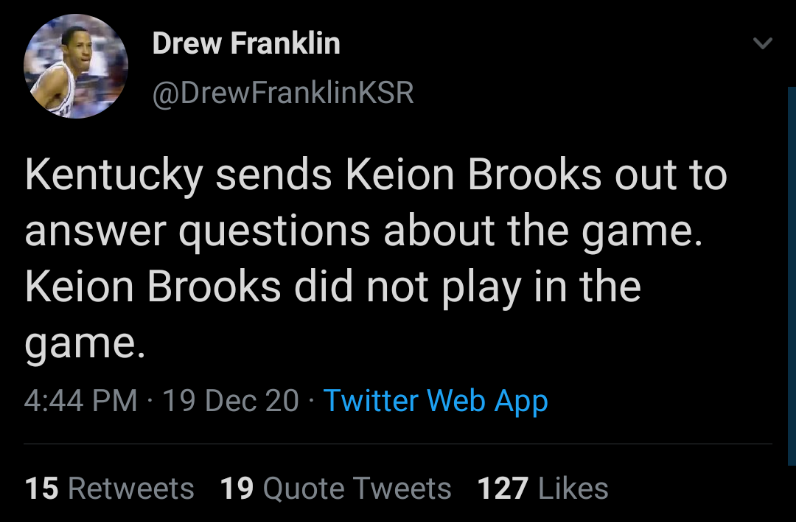The image size is (796, 522).
Task: Show the Likes label list
Action: click(x=572, y=488)
